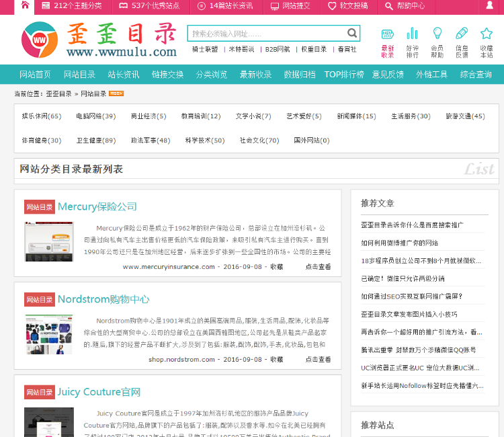Open the 好评排行 bar chart icon

(412, 42)
